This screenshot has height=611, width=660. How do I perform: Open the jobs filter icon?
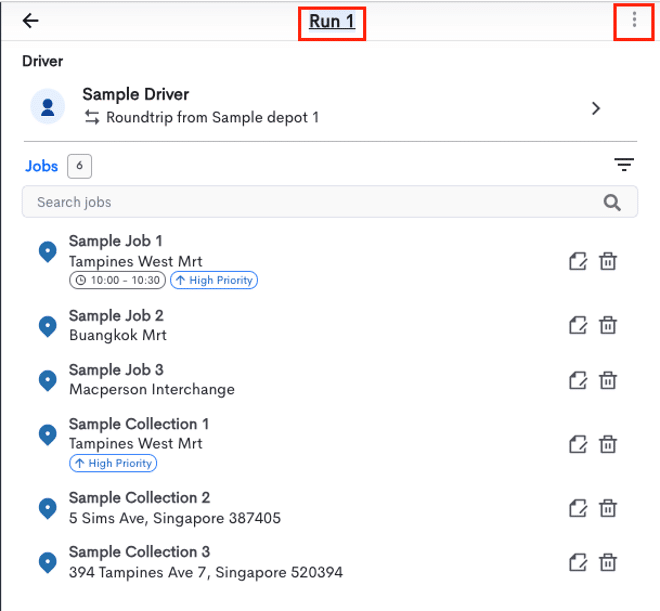[x=624, y=165]
